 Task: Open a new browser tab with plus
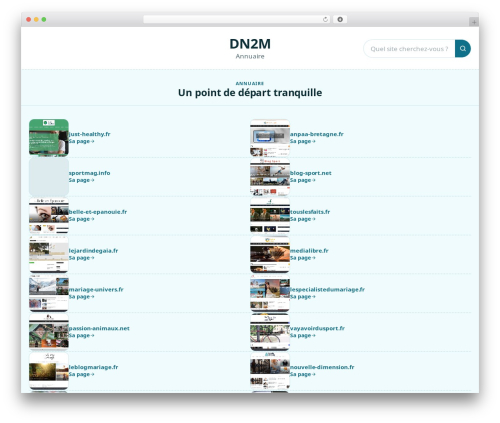click(x=474, y=22)
